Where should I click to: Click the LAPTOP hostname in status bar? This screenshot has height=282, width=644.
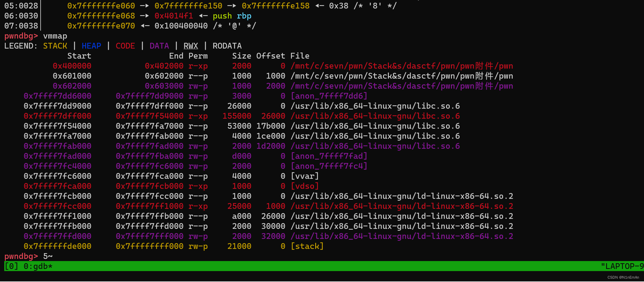622,266
